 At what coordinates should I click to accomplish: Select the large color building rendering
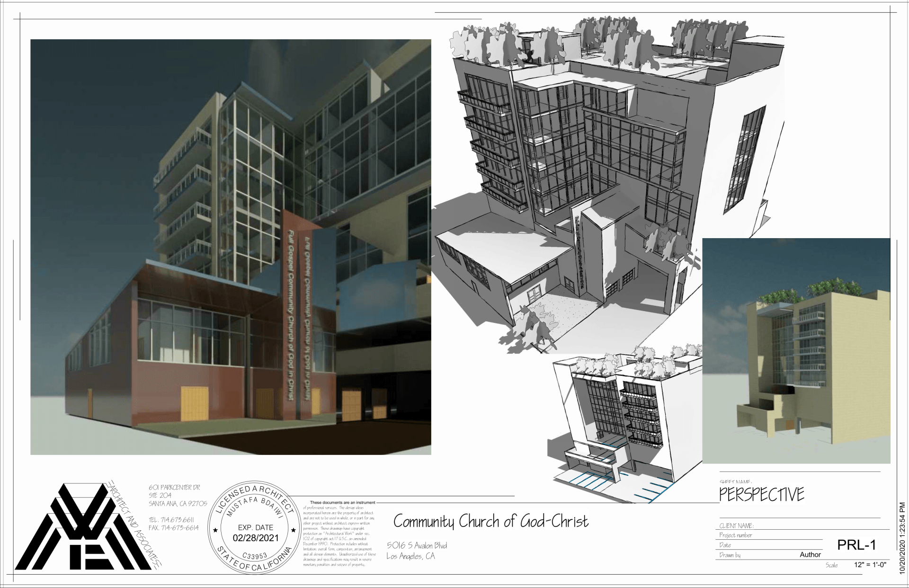231,247
